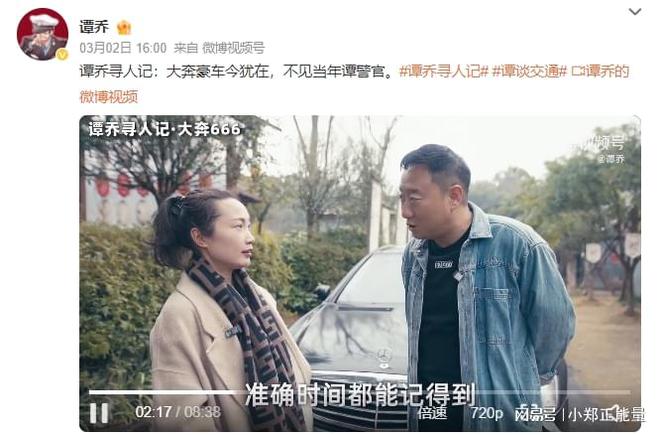The height and width of the screenshot is (435, 660).
Task: Pause the video playback
Action: (x=99, y=413)
